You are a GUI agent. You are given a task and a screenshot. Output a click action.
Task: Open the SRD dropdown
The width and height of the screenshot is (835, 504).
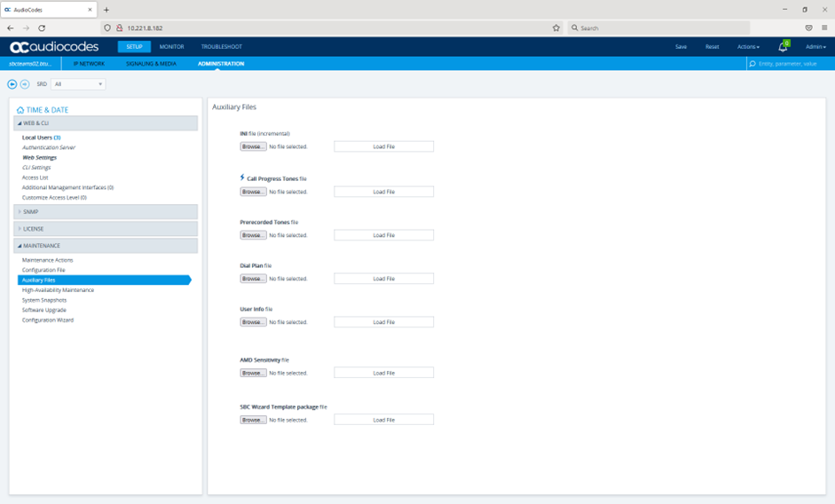(78, 84)
